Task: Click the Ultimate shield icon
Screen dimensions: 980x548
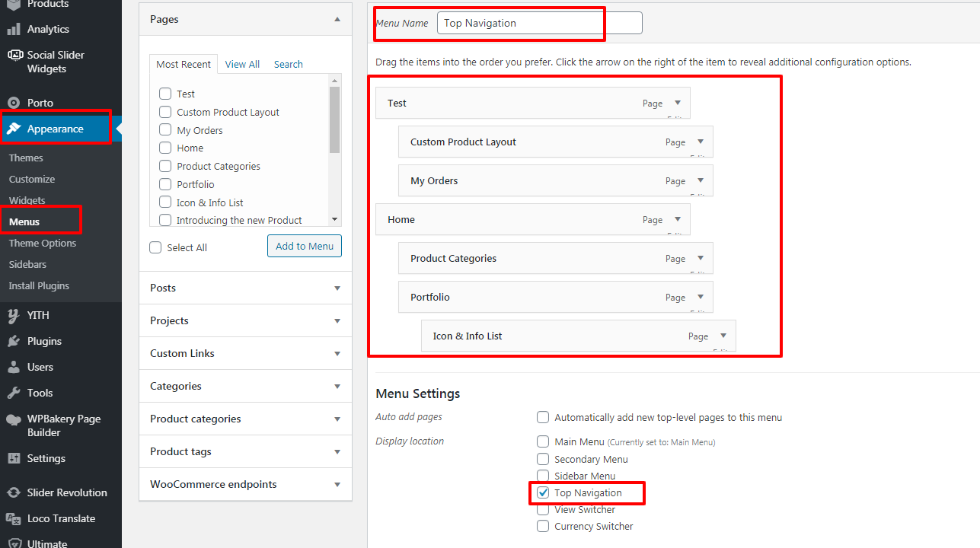Action: 14,543
